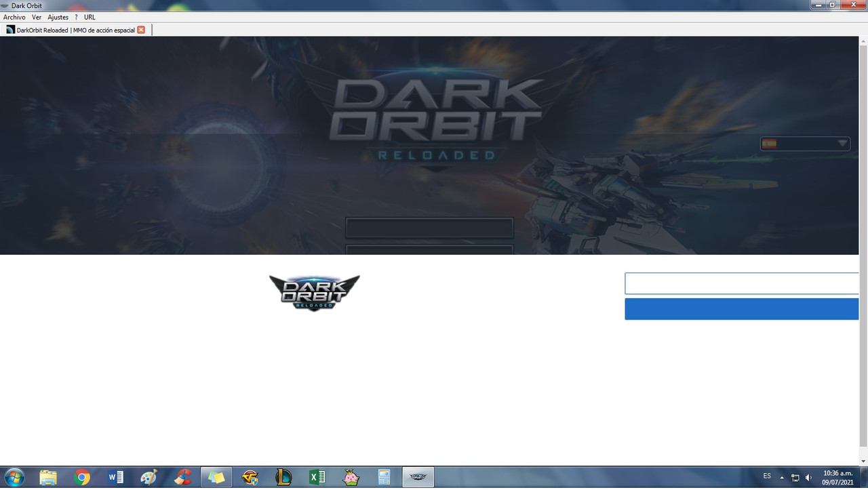Click the blue button below the white field
The width and height of the screenshot is (868, 490).
[742, 309]
